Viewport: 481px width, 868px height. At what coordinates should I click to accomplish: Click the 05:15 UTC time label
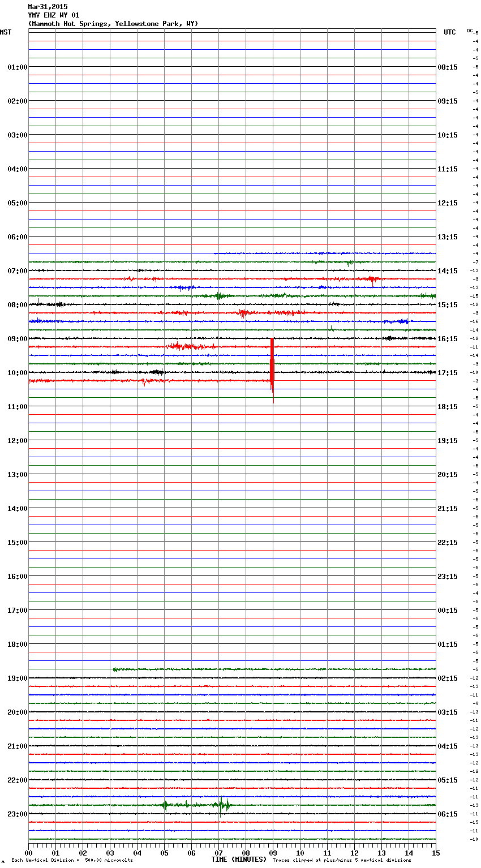tap(448, 780)
